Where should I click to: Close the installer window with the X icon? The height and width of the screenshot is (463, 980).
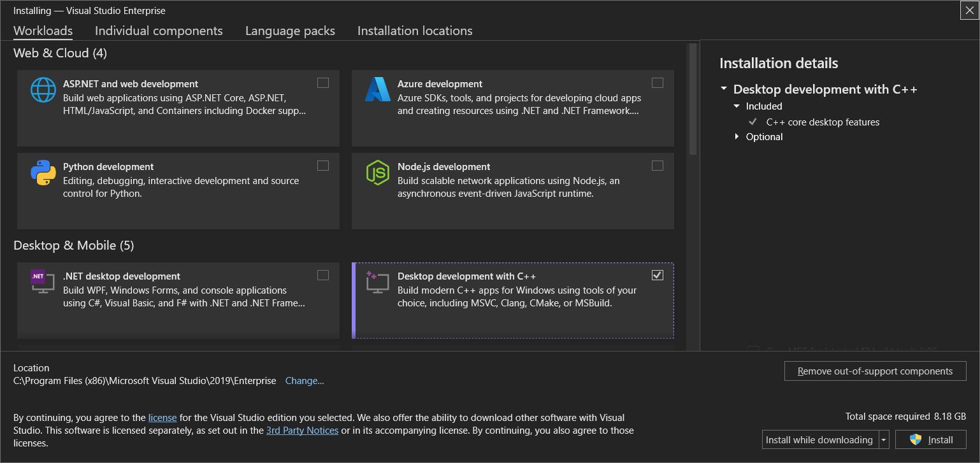click(x=969, y=10)
